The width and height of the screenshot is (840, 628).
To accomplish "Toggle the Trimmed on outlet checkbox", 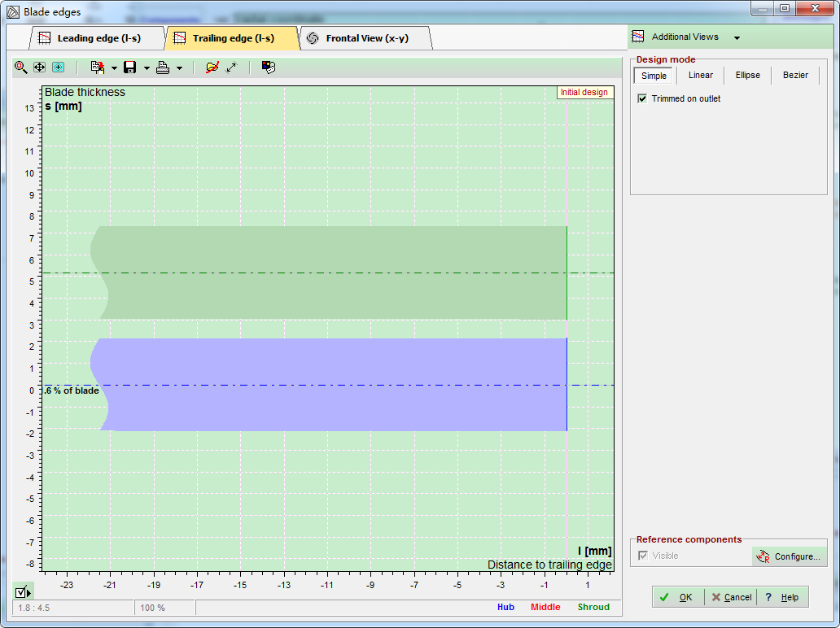I will [642, 98].
